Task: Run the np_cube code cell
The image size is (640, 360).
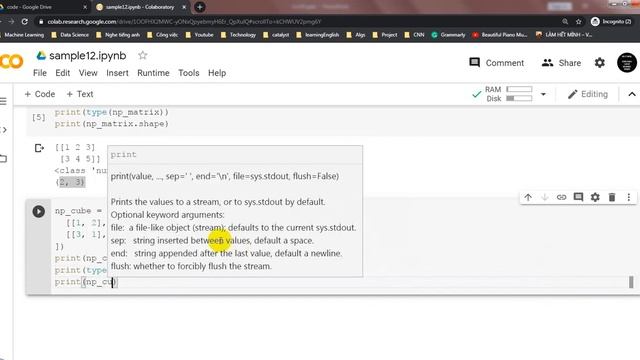Action: 39,211
